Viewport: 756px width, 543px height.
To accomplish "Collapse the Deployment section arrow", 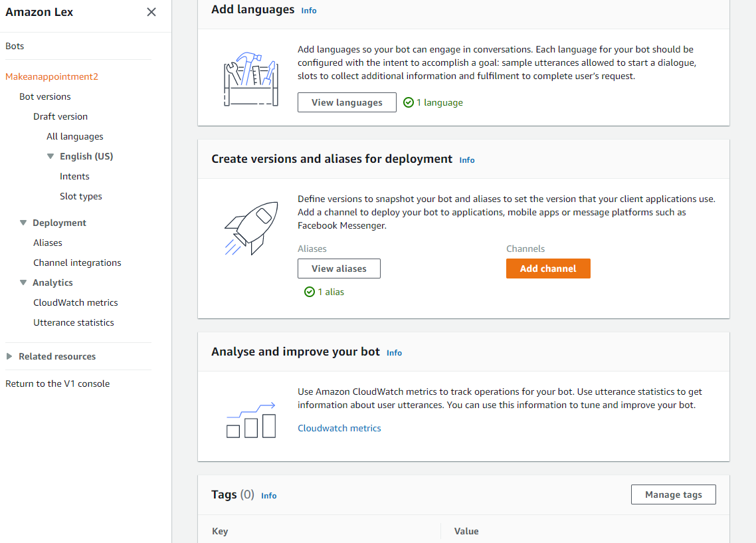I will pyautogui.click(x=23, y=223).
